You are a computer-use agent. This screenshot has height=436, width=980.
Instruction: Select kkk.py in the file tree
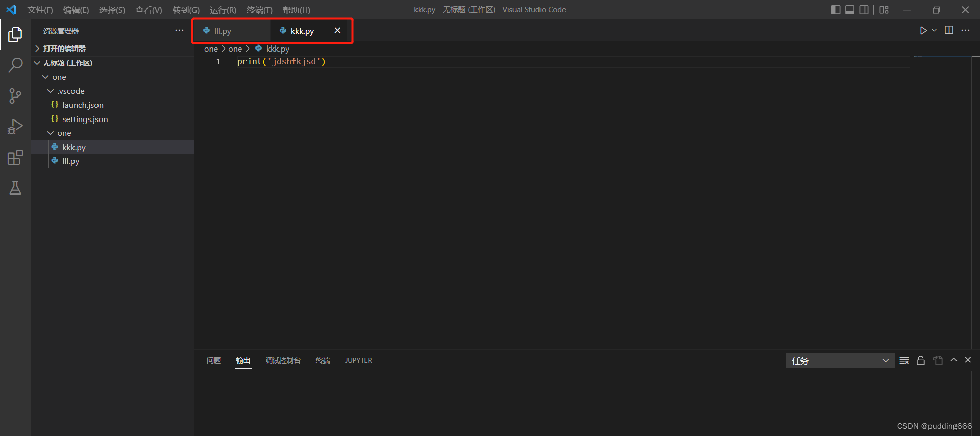click(x=112, y=147)
